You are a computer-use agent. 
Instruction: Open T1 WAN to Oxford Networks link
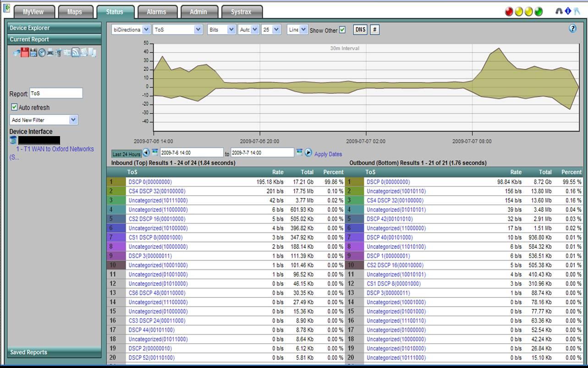tap(55, 149)
